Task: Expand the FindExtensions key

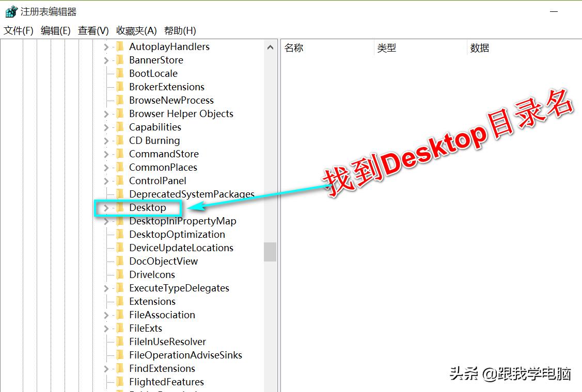Action: coord(106,369)
